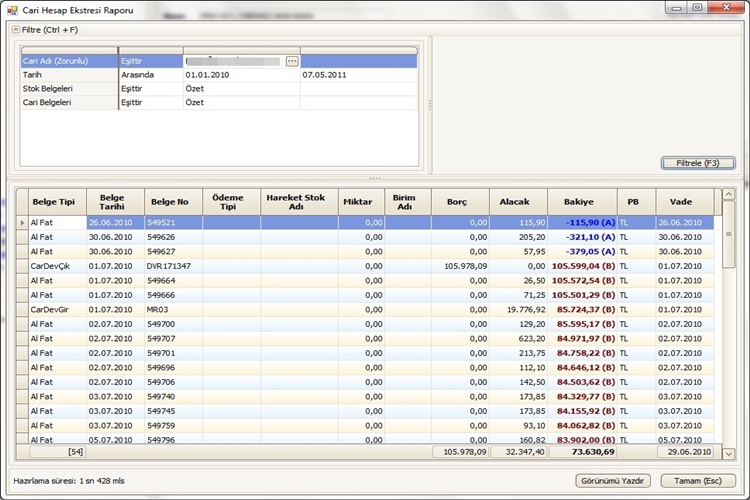Click the Miktar column header
This screenshot has width=750, height=500.
coord(362,202)
